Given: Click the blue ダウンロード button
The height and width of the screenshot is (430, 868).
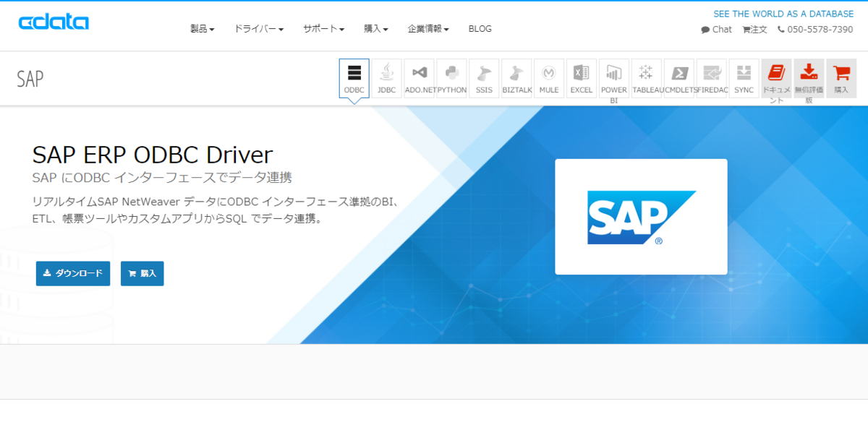Looking at the screenshot, I should pos(73,273).
